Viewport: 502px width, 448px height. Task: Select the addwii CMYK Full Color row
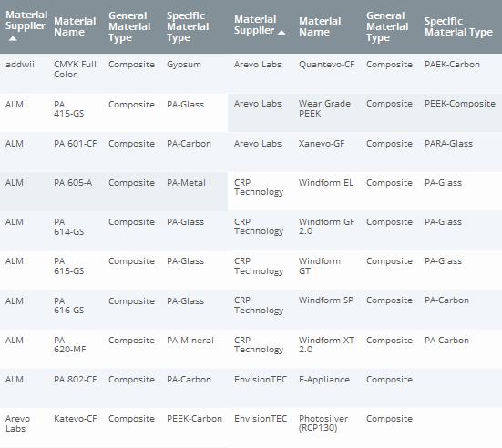(x=114, y=74)
